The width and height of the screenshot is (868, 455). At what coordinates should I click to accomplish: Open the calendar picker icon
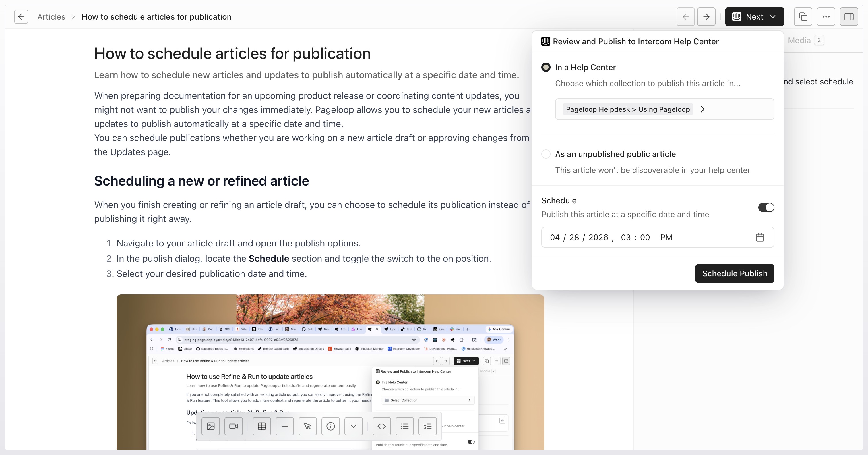[760, 238]
